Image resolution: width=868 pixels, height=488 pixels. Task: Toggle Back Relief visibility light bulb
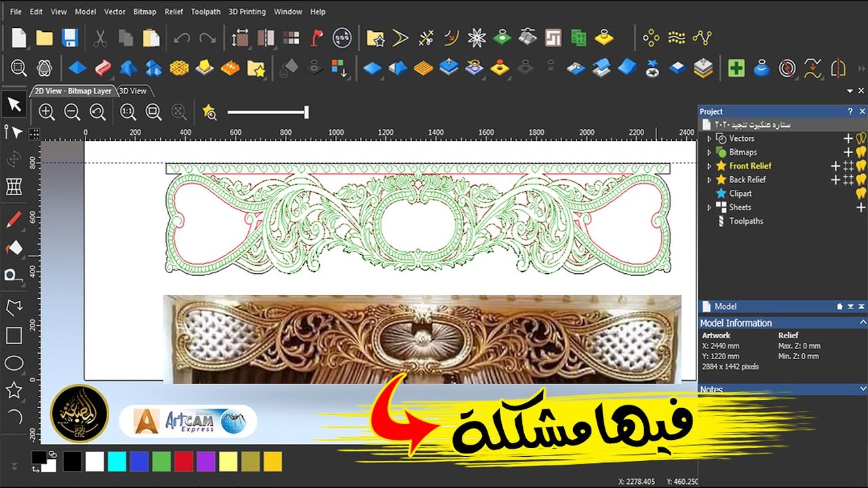pos(861,180)
